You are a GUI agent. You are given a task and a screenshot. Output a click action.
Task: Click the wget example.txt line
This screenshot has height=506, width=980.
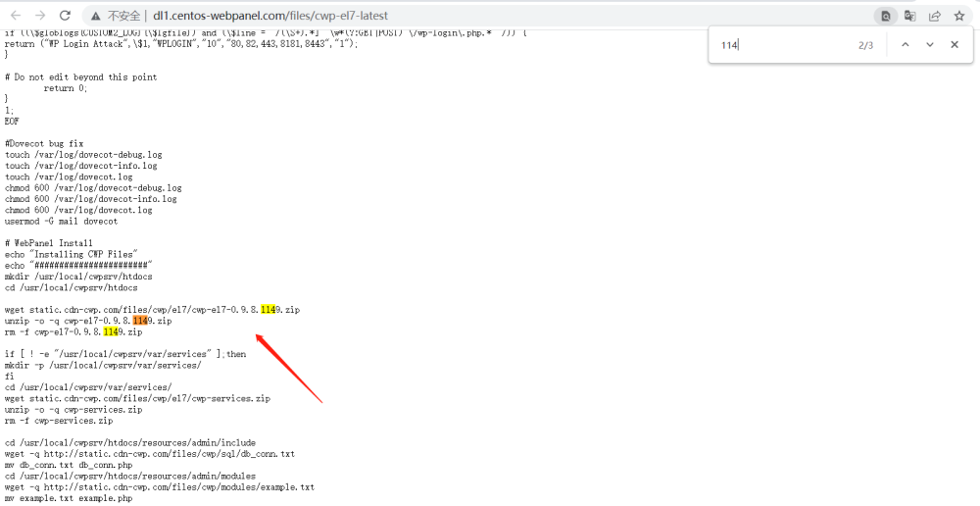click(x=160, y=487)
